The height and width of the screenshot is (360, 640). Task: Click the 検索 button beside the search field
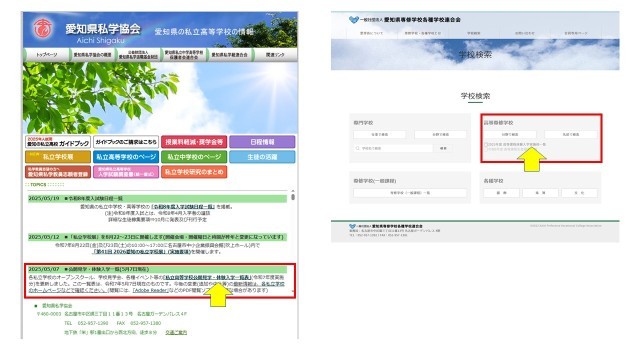click(x=443, y=149)
